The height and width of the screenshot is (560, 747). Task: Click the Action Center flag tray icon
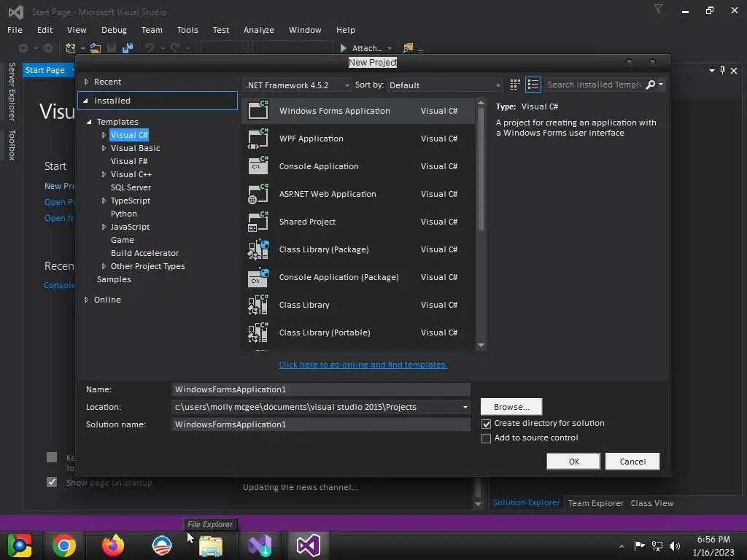(x=639, y=545)
